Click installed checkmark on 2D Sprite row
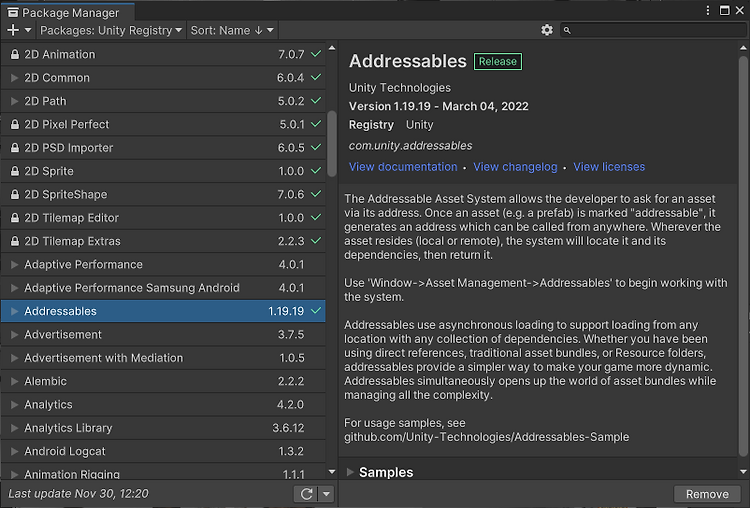 [x=316, y=170]
